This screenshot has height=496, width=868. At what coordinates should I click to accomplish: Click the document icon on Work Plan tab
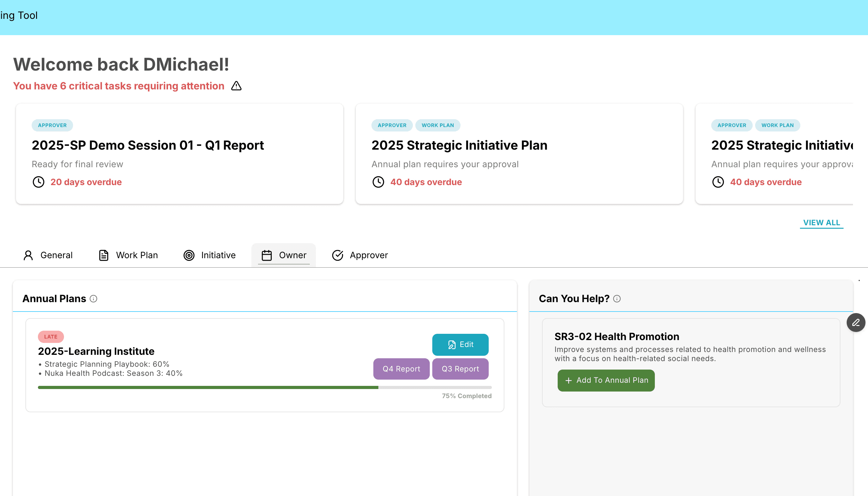(x=103, y=255)
